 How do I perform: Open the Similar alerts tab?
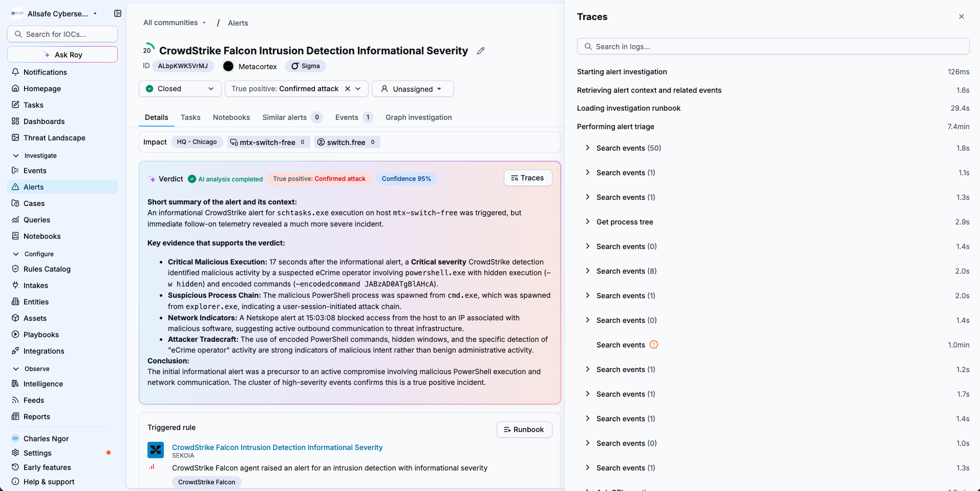pyautogui.click(x=292, y=117)
